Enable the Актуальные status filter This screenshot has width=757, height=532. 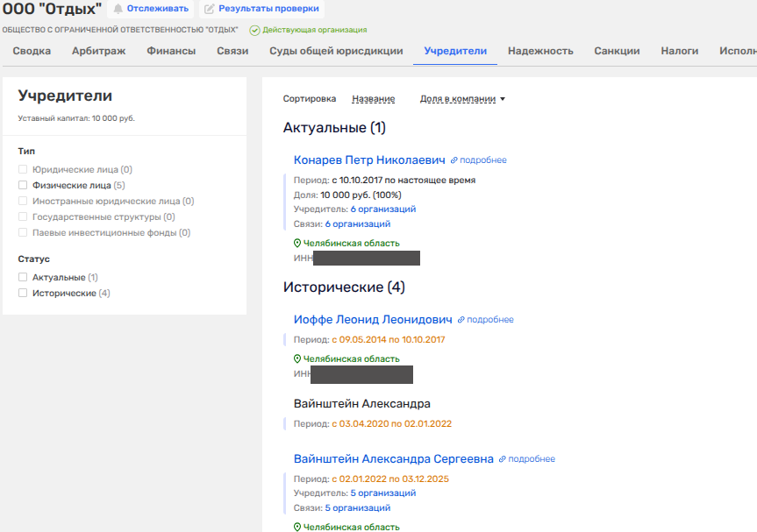23,277
